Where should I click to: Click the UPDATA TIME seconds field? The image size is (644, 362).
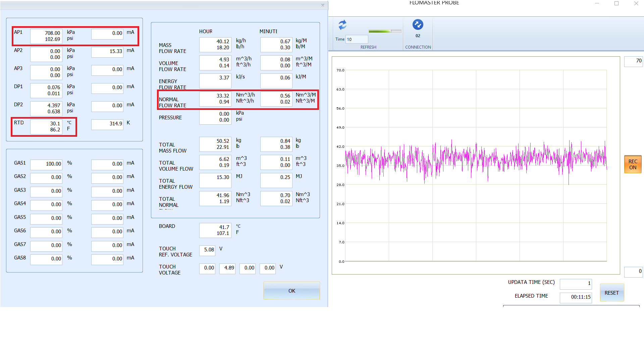click(576, 284)
